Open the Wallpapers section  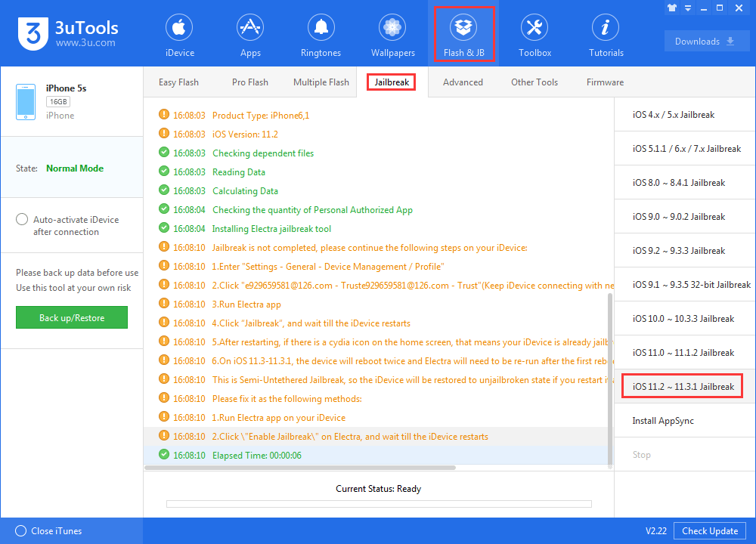click(392, 35)
